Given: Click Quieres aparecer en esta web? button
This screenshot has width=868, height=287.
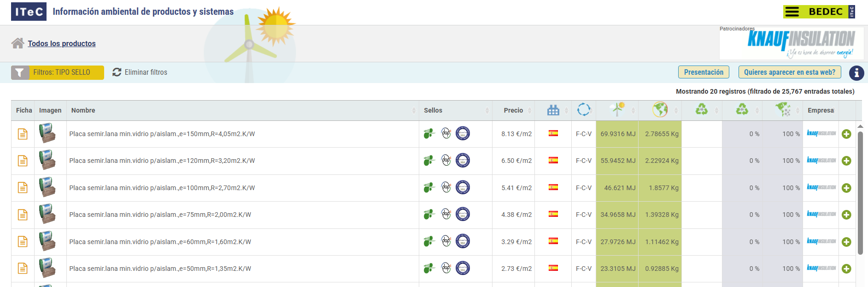Looking at the screenshot, I should [x=789, y=72].
